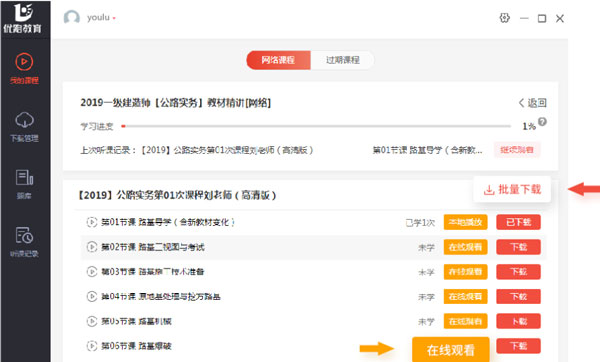Go back using the 返回 link
600x362 pixels.
532,103
